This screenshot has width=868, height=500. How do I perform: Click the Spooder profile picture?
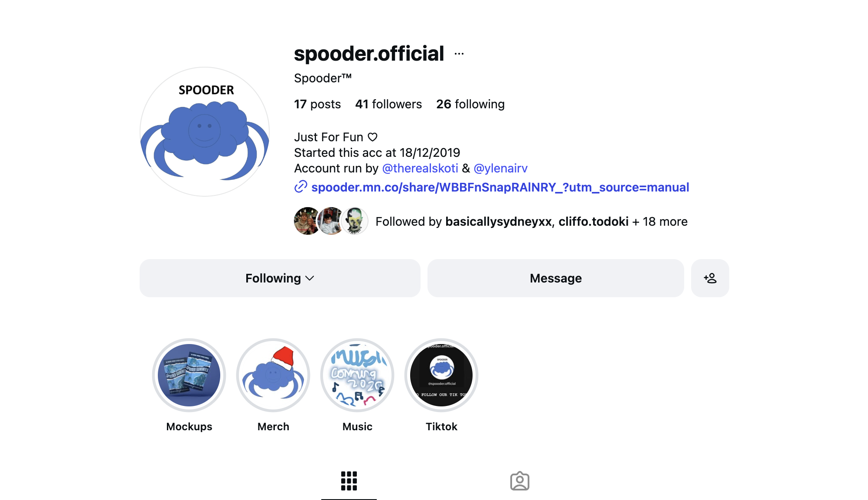(x=205, y=132)
